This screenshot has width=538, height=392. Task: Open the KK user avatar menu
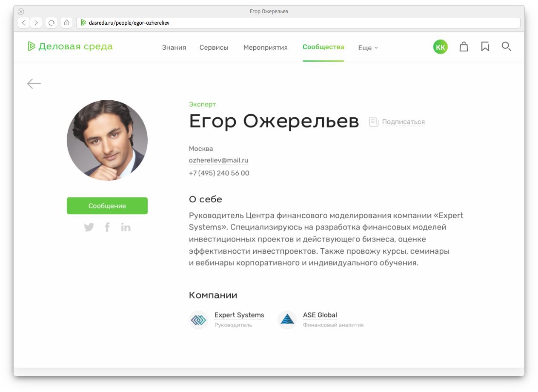pos(441,47)
